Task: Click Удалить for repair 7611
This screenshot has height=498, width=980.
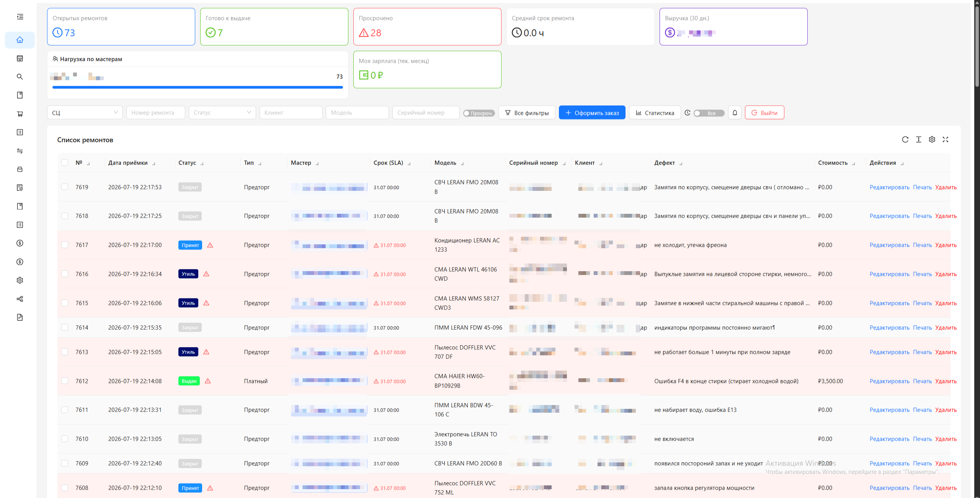Action: pyautogui.click(x=946, y=410)
